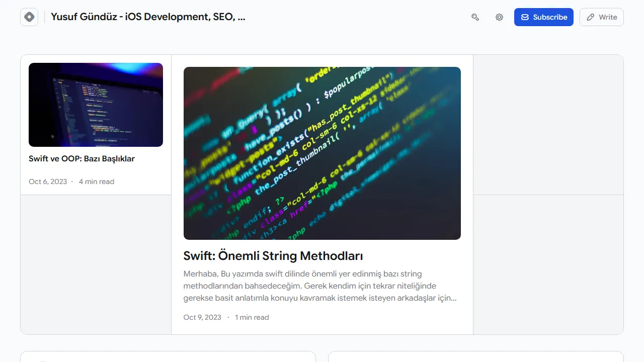Click the '1 min read' label
This screenshot has height=362, width=644.
tap(252, 317)
